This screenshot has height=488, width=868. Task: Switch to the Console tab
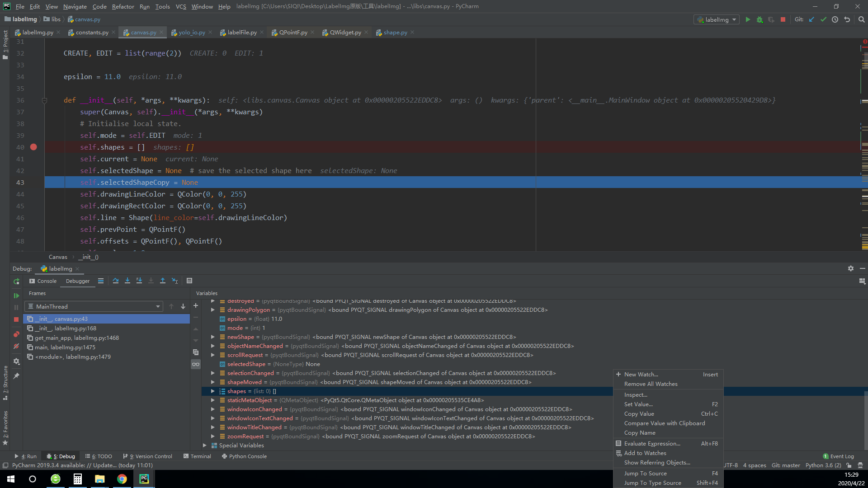tap(47, 281)
